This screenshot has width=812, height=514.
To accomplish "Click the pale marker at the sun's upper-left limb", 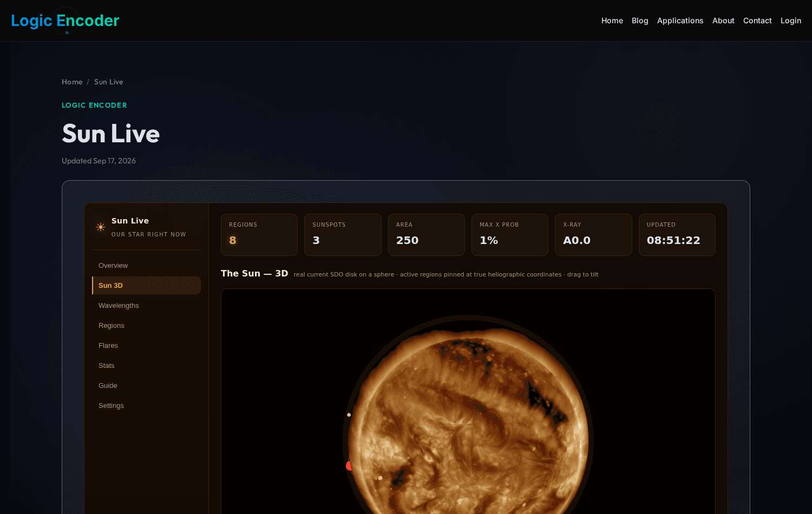I will [349, 415].
